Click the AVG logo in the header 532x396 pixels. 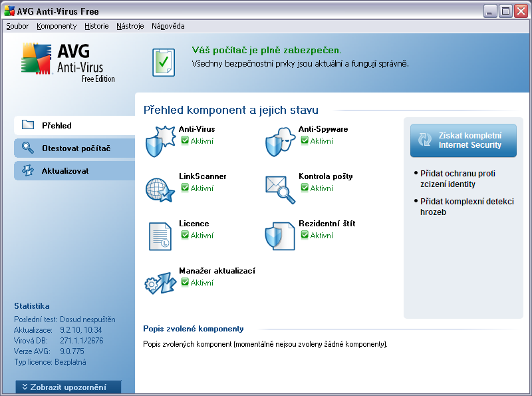pyautogui.click(x=68, y=63)
